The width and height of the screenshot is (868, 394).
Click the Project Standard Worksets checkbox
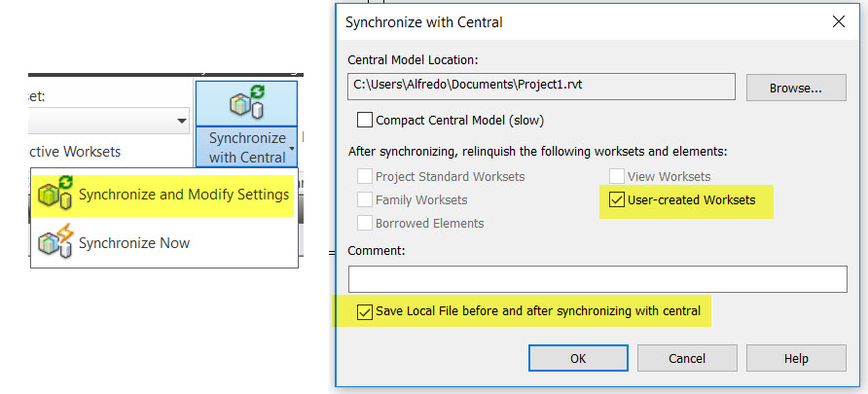[x=365, y=177]
